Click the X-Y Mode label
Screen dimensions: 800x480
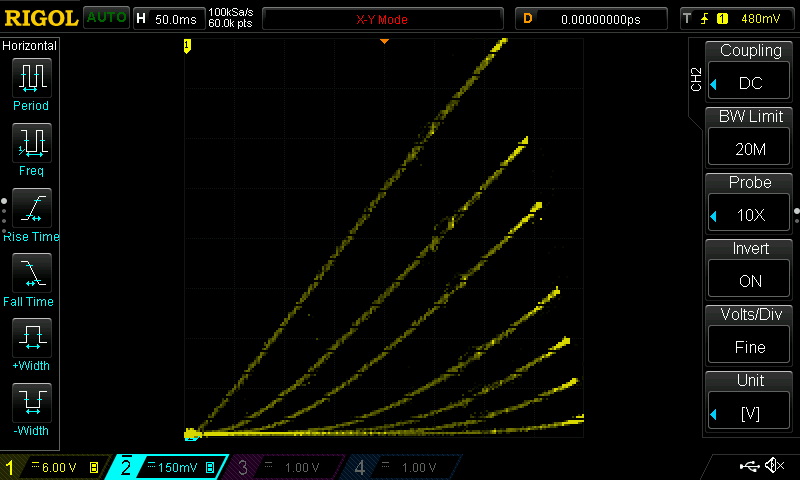pyautogui.click(x=382, y=19)
